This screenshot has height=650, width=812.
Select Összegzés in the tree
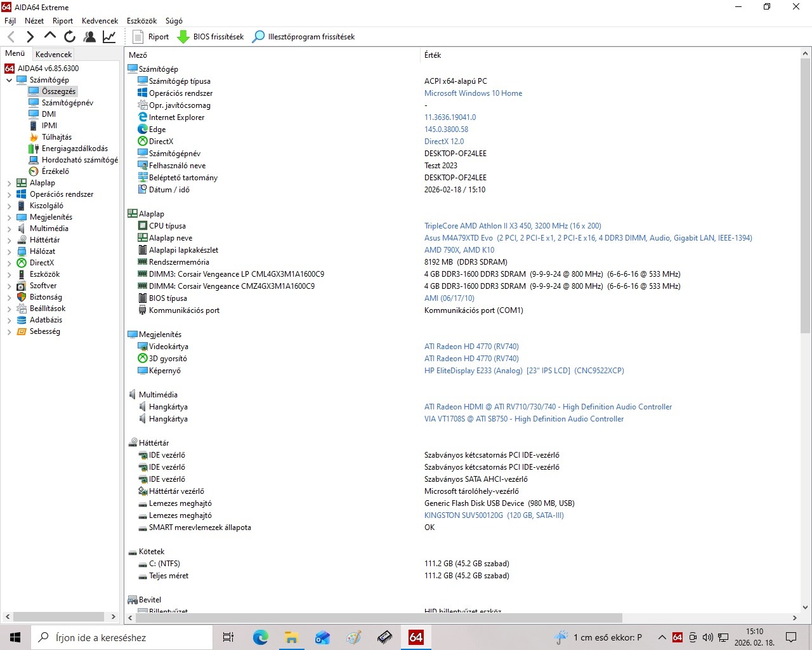pos(58,91)
